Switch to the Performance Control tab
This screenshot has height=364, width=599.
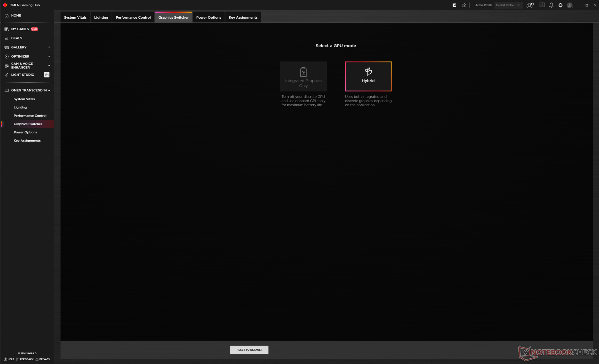coord(133,17)
